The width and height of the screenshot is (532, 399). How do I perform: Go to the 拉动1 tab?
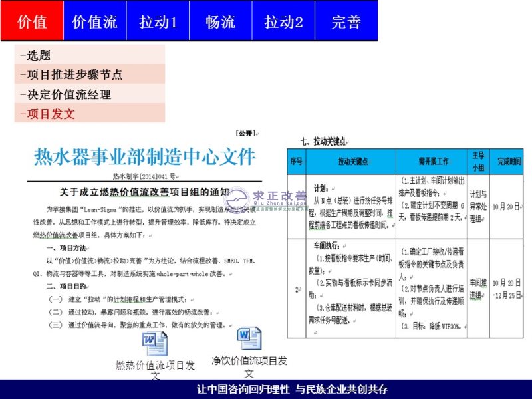click(x=158, y=21)
